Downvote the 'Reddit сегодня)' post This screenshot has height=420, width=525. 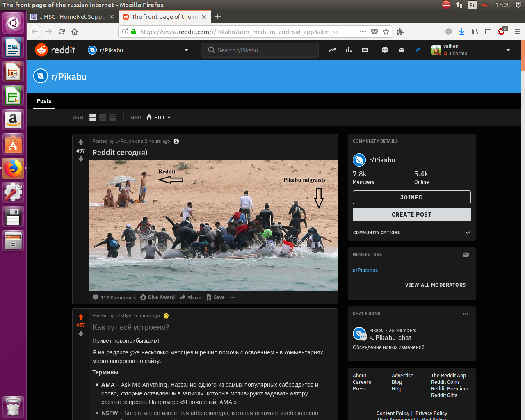(81, 159)
